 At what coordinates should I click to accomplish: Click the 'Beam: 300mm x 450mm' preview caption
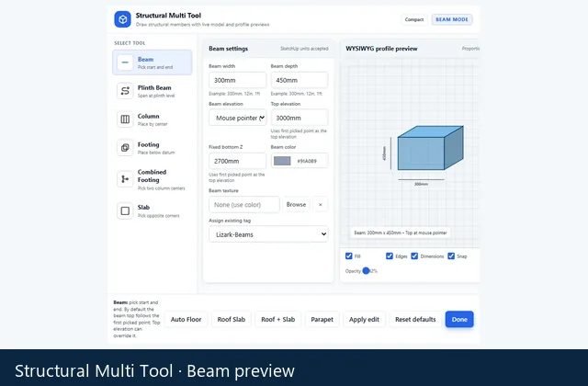pos(401,233)
